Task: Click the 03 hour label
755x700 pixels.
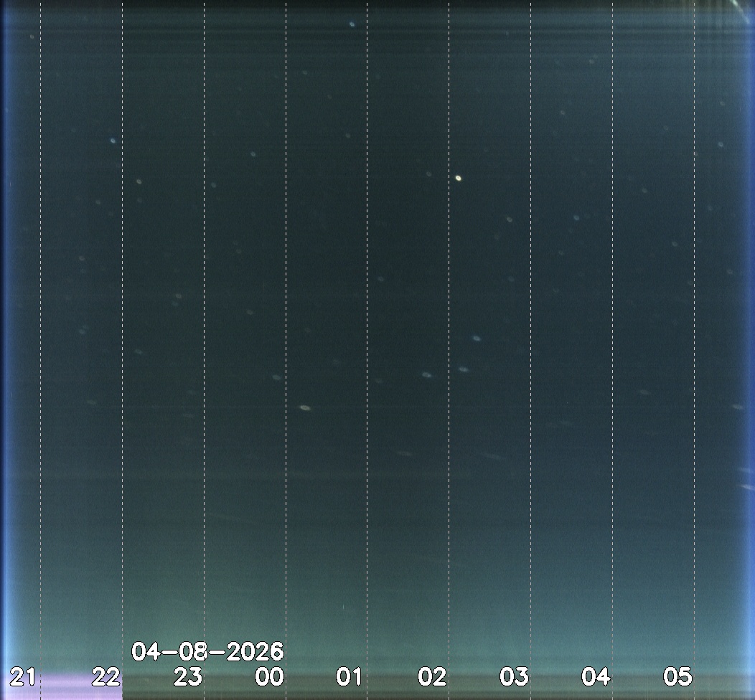Action: tap(514, 676)
